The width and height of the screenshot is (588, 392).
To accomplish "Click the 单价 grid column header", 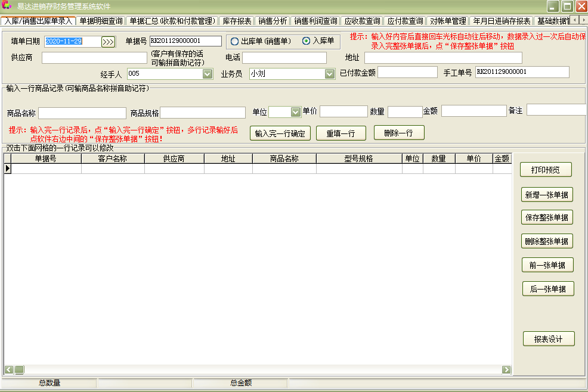I will click(x=474, y=158).
